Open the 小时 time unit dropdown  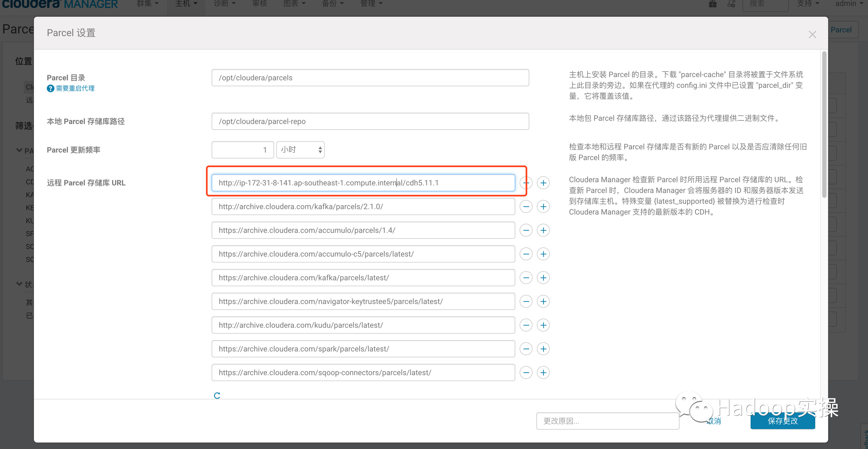pos(300,150)
